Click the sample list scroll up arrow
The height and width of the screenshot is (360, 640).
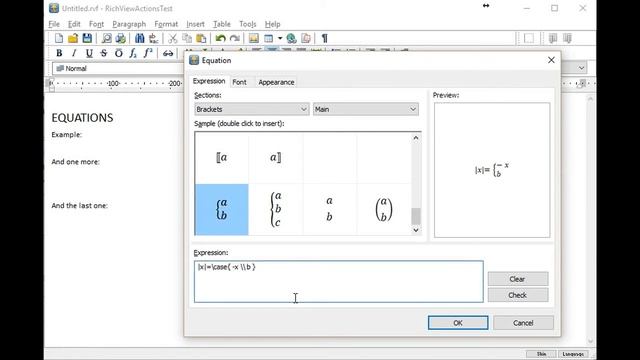coord(416,138)
